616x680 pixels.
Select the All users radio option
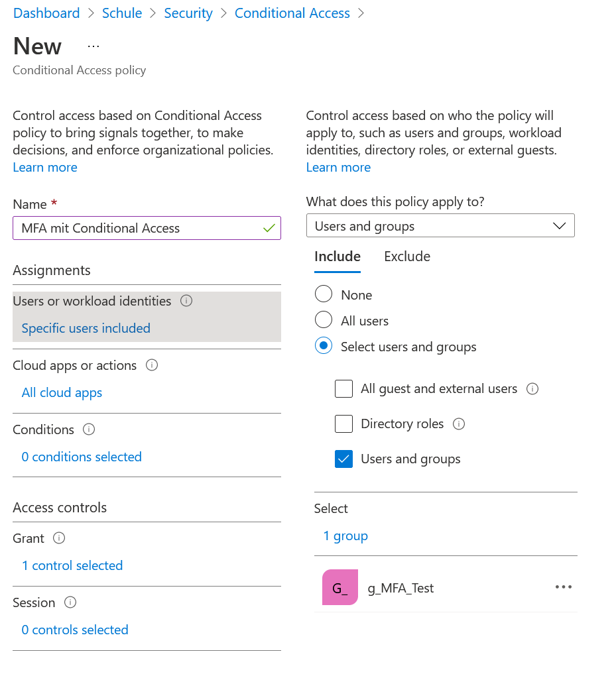click(324, 320)
